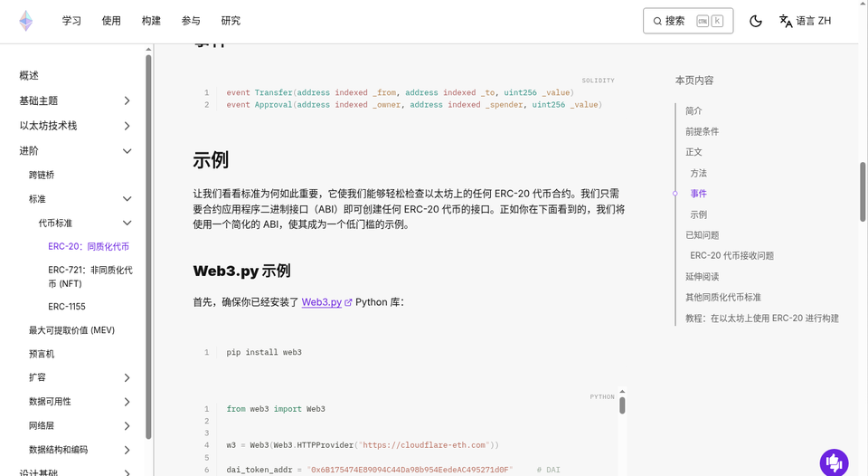Expand the 扩容 section chevron

(x=127, y=377)
